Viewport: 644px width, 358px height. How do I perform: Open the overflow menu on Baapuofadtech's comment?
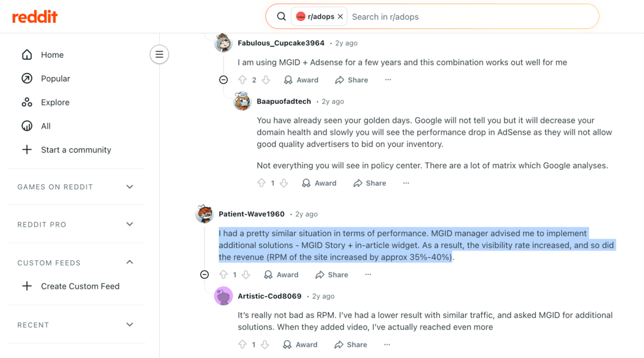[x=406, y=183]
